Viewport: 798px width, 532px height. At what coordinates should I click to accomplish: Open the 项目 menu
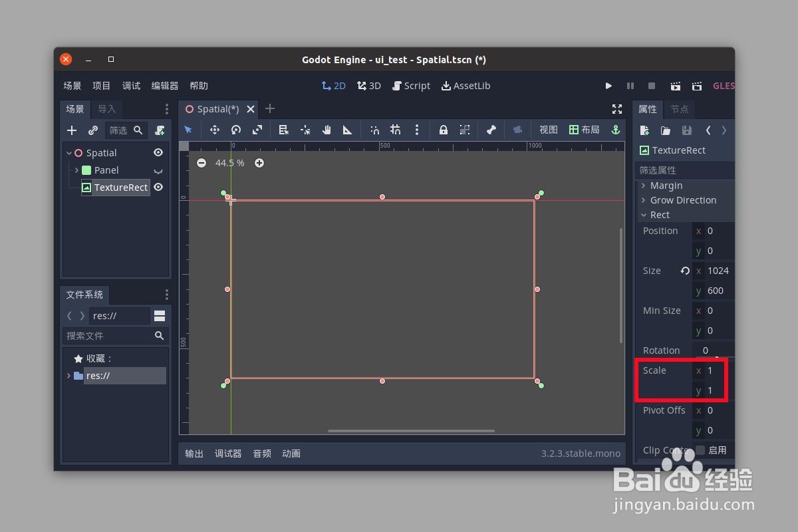point(102,86)
